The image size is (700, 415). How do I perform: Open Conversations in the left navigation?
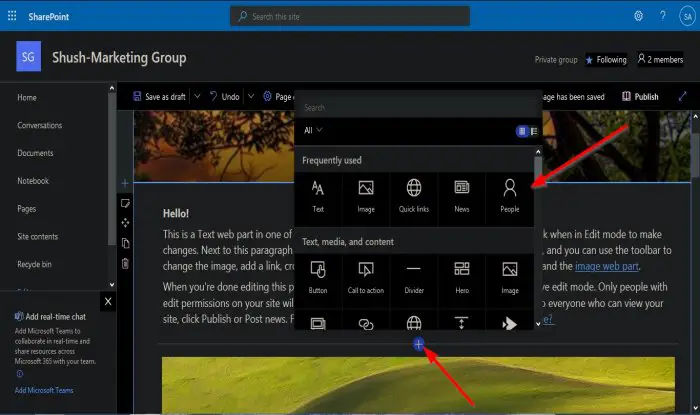[40, 125]
